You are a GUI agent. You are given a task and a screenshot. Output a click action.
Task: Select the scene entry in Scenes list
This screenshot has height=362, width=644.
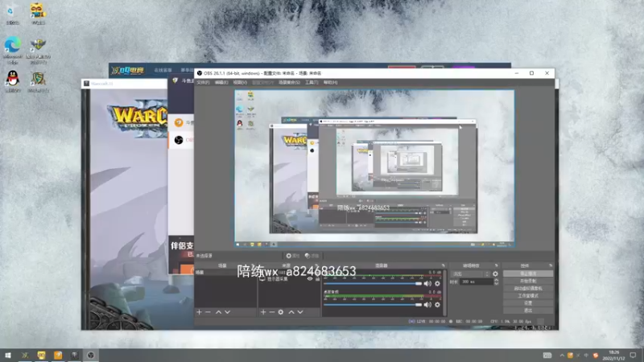[225, 273]
